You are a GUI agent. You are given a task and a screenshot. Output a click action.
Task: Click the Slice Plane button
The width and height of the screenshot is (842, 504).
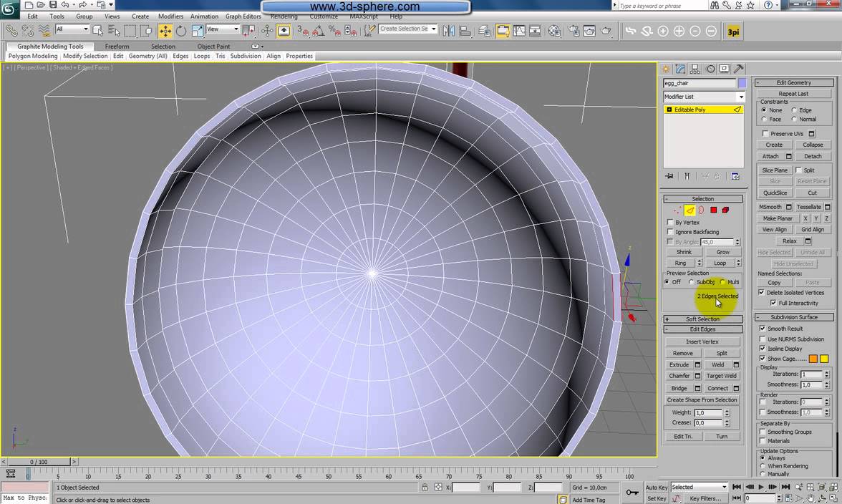[x=775, y=170]
